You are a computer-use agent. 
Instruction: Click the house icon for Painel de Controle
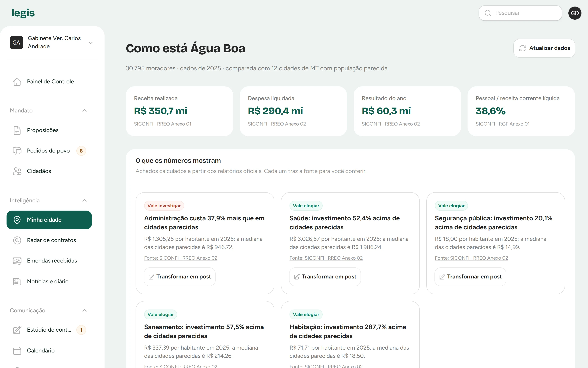point(17,82)
